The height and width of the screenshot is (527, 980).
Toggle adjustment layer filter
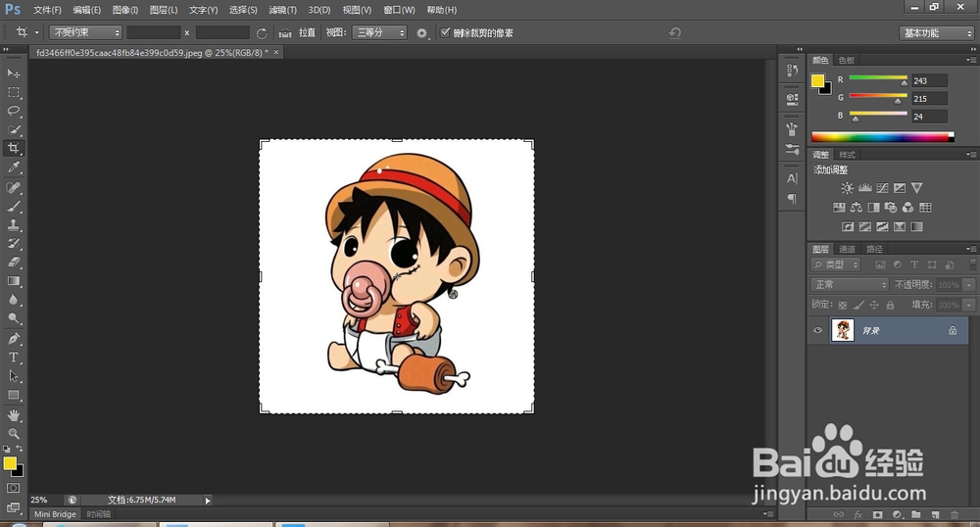897,264
